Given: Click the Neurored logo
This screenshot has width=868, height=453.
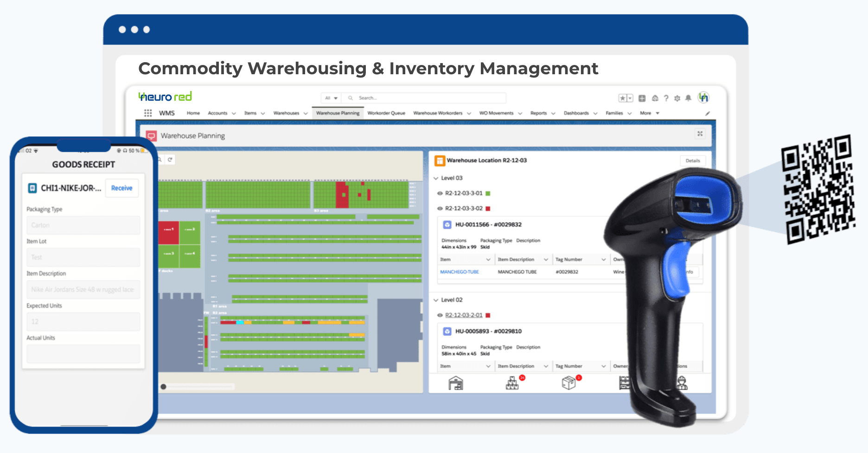Looking at the screenshot, I should point(165,97).
